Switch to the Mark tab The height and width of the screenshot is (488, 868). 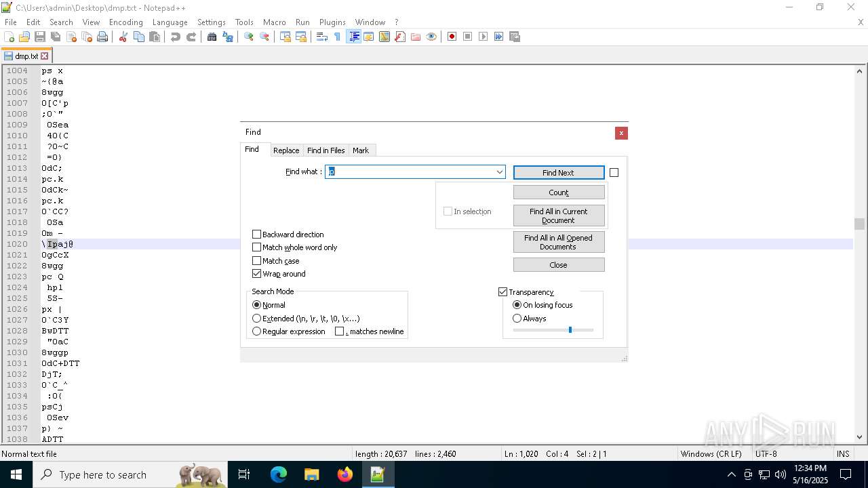click(361, 150)
